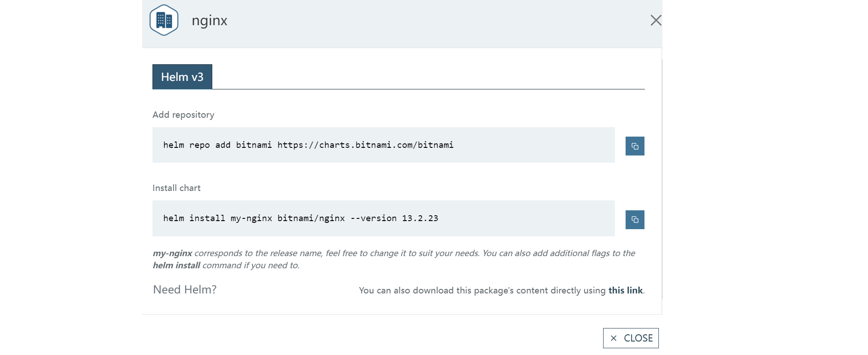The image size is (868, 355).
Task: Copy the helm install command
Action: tap(635, 220)
